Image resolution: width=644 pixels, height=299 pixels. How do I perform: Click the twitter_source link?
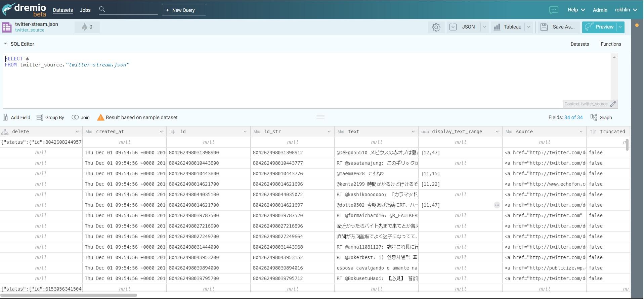point(30,30)
